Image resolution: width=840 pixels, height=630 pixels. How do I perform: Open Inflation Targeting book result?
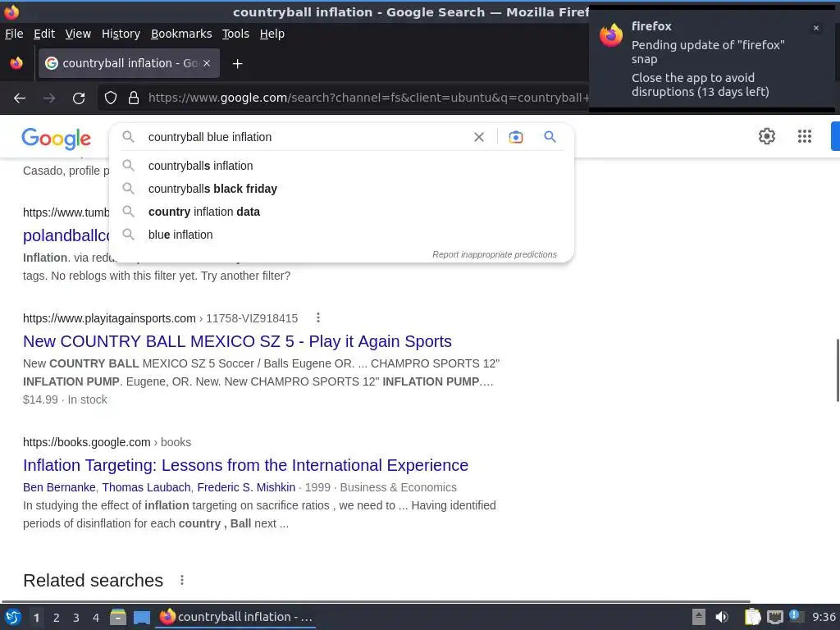pyautogui.click(x=245, y=465)
